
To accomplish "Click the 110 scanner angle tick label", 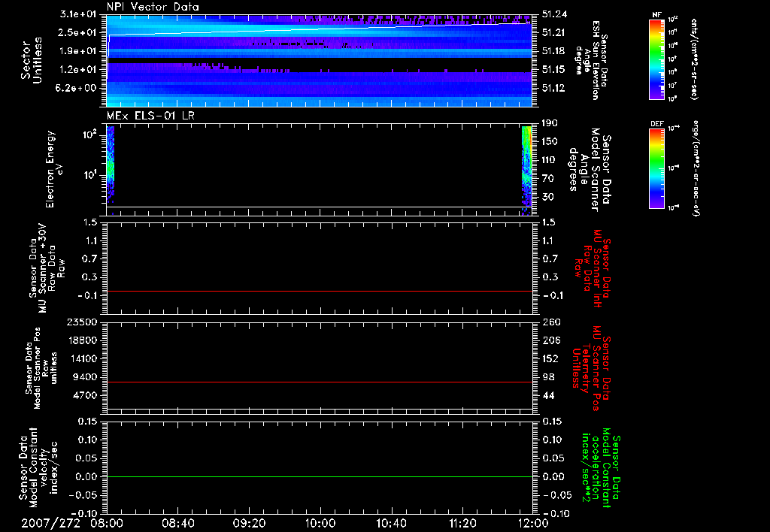I will coord(550,160).
